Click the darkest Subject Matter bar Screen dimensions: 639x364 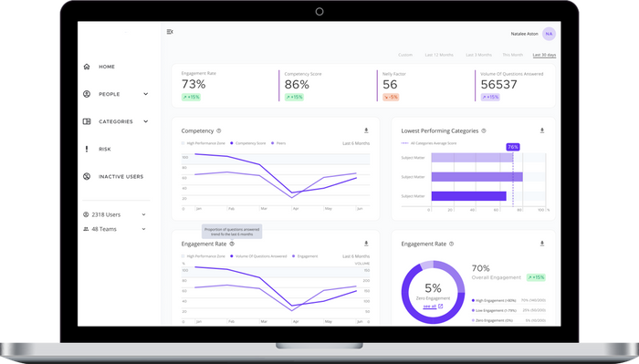(468, 196)
